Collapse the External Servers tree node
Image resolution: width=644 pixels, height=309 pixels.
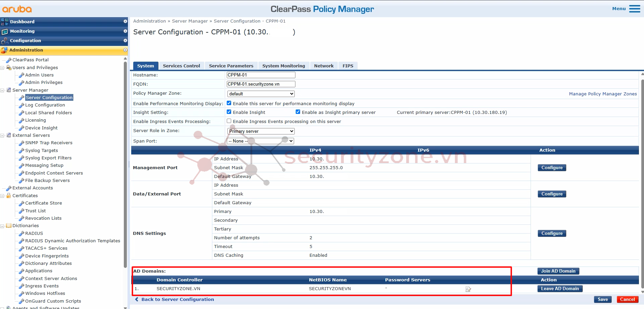(x=2, y=135)
